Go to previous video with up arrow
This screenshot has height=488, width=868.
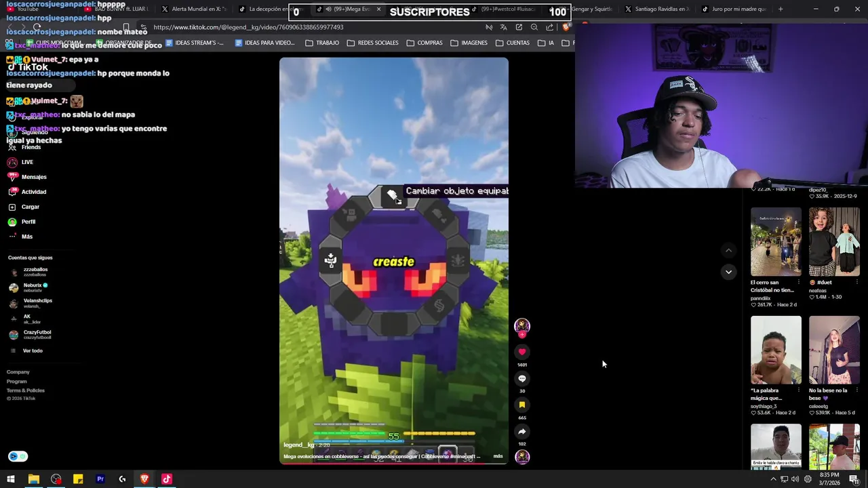click(728, 250)
